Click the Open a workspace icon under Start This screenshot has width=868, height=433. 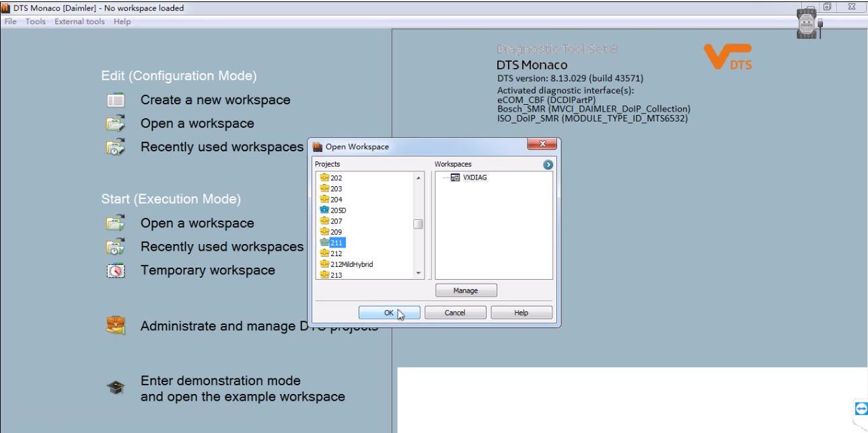(116, 223)
